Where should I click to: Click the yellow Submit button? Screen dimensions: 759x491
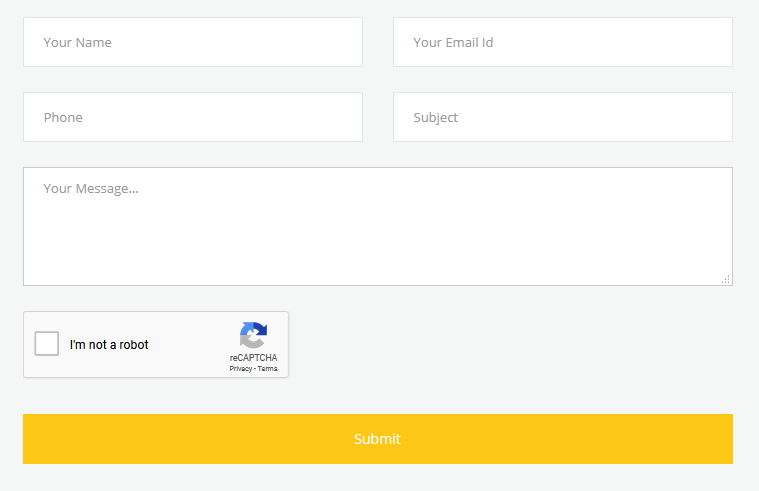(378, 439)
